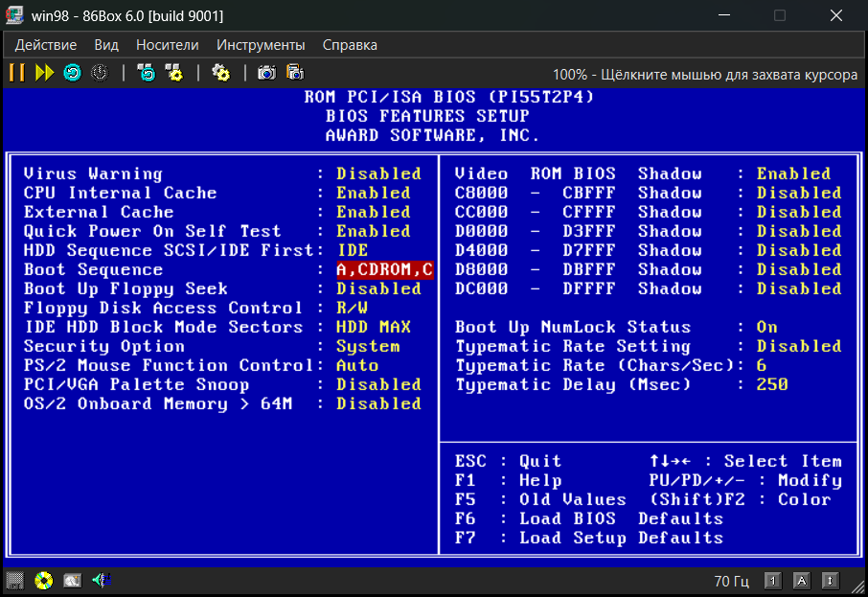Click the floppy drive status bar icon

pos(15,581)
